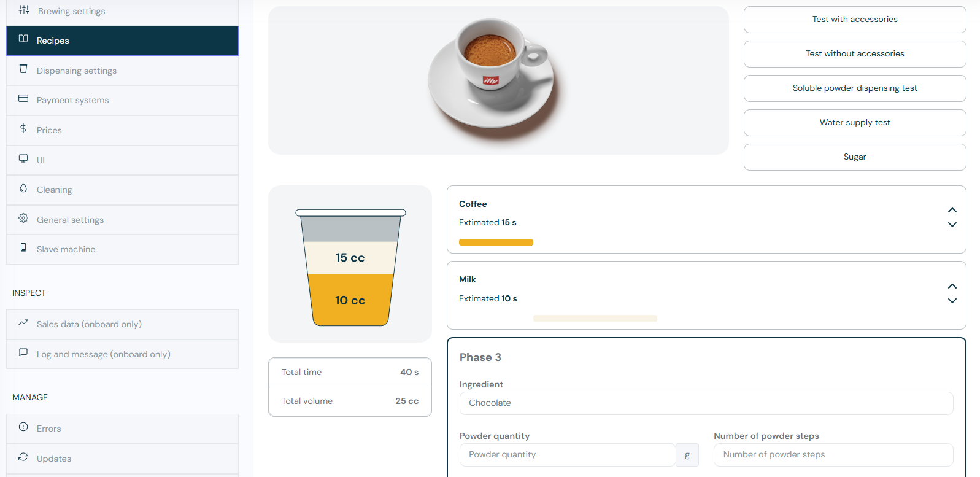Open the Slave machine menu item
The width and height of the screenshot is (980, 477).
66,249
